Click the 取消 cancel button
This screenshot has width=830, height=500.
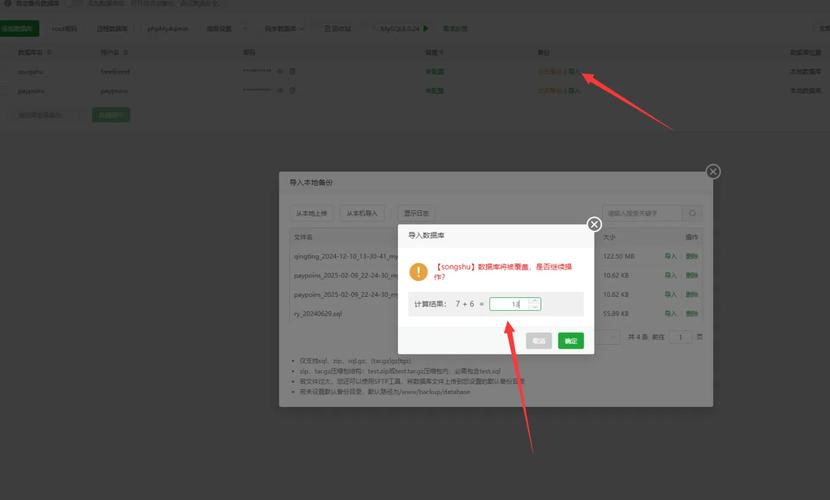click(x=539, y=341)
